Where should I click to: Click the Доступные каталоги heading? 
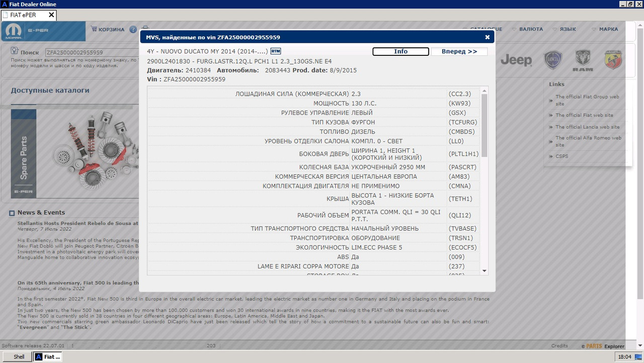50,91
